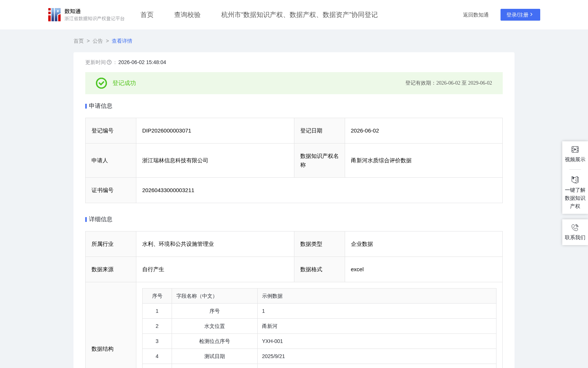Click the arrow in 登录/注册 button
This screenshot has height=368, width=588.
tap(531, 15)
